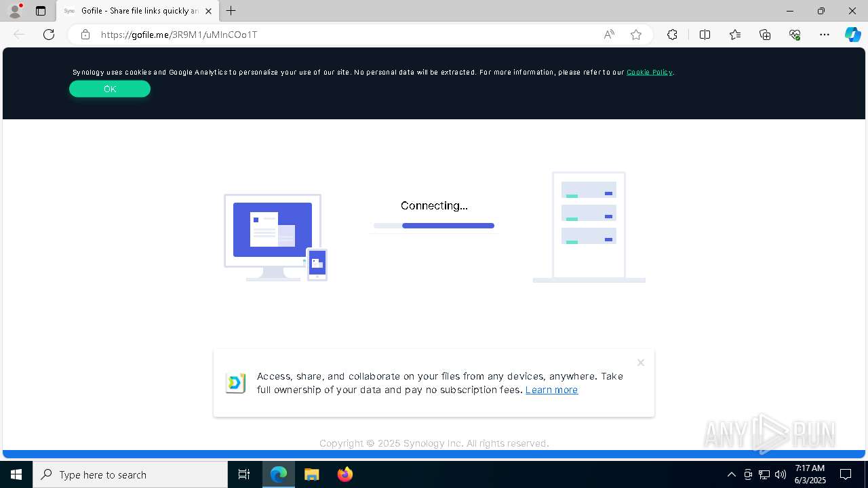Open the Copilot sidebar
This screenshot has height=488, width=868.
tap(852, 35)
